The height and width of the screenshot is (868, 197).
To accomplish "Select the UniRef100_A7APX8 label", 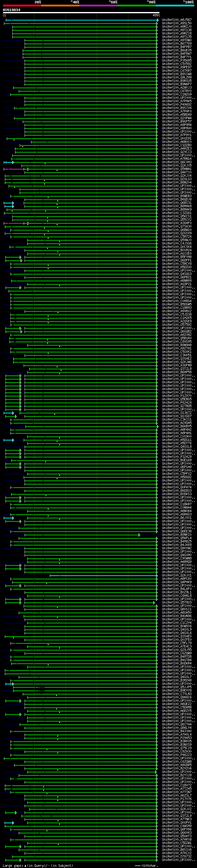I will coord(177,839).
